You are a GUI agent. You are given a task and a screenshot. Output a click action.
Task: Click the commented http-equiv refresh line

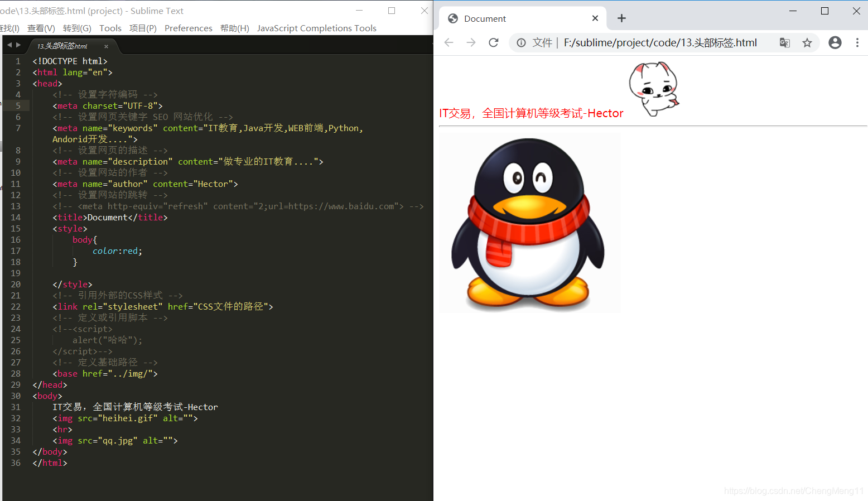[x=238, y=206]
